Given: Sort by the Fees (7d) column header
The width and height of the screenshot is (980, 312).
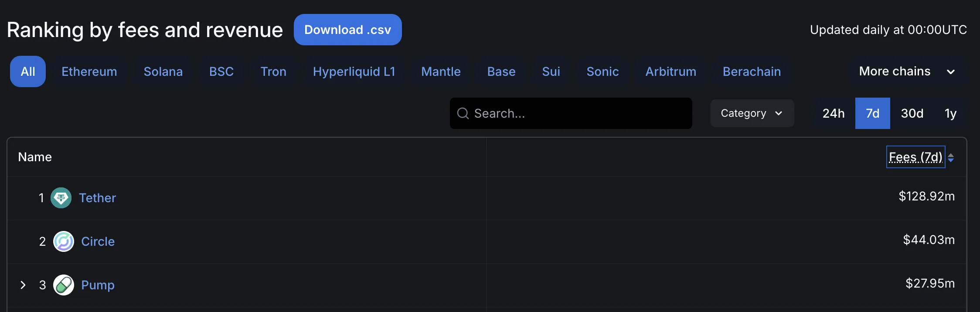Looking at the screenshot, I should tap(915, 157).
